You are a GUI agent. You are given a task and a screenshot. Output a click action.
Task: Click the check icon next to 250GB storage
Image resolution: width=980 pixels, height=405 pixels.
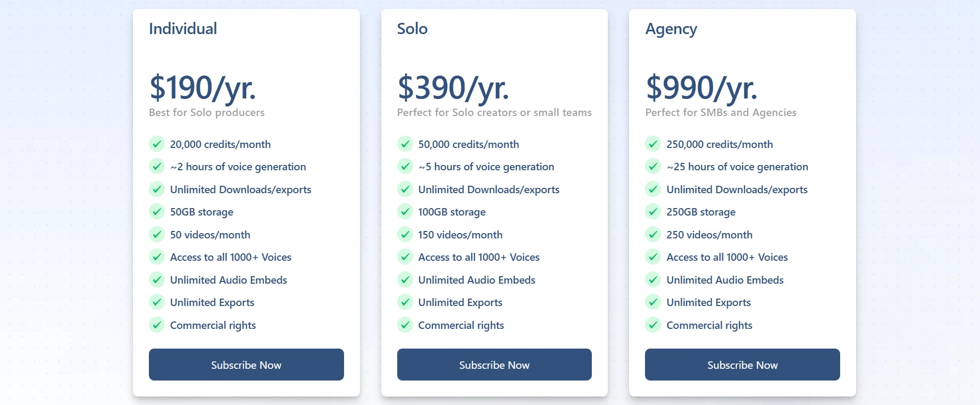coord(653,212)
